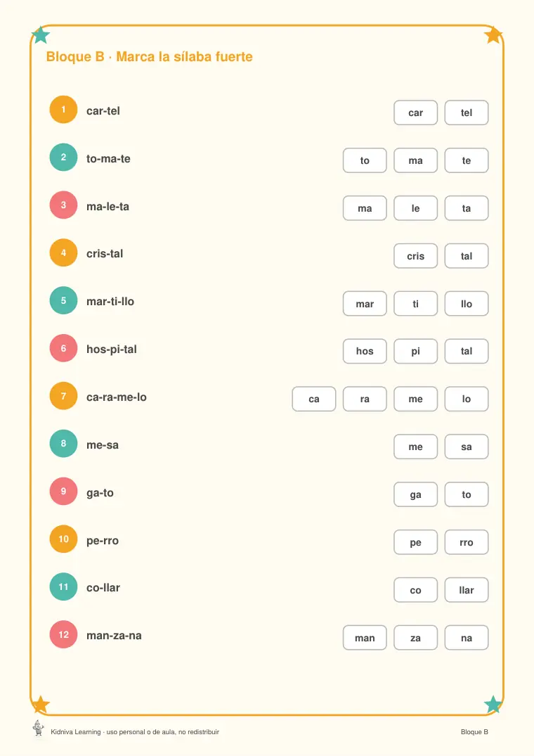The width and height of the screenshot is (534, 756).
Task: Mark the 'sa' syllable of mesa
Action: pyautogui.click(x=466, y=447)
